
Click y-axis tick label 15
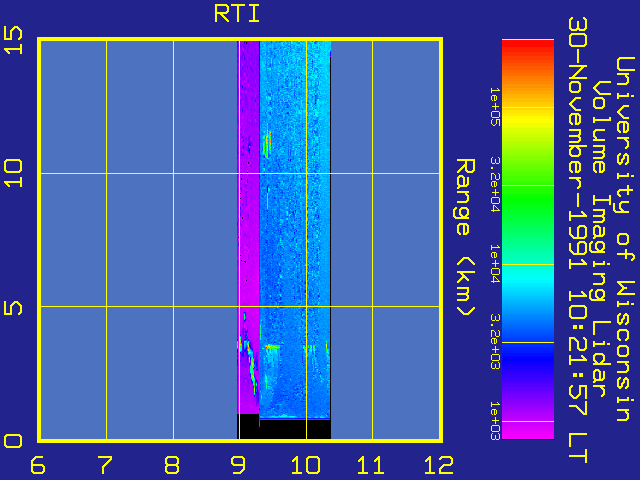(x=13, y=40)
